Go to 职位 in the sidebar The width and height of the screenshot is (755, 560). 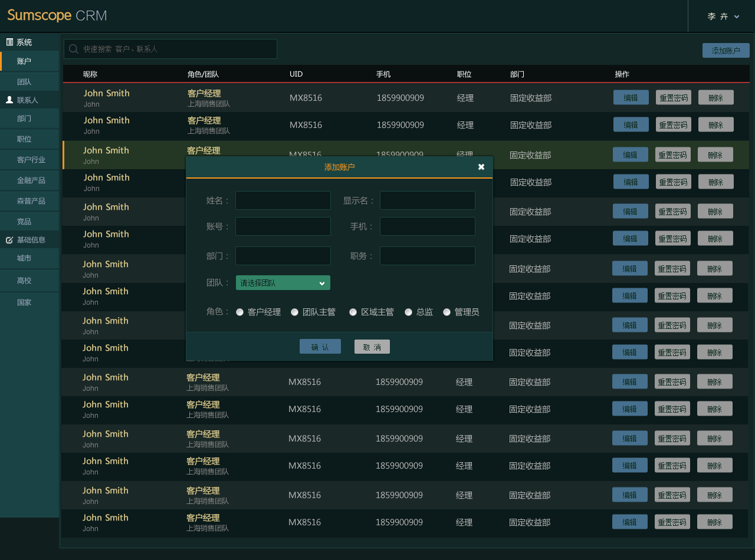pos(29,139)
